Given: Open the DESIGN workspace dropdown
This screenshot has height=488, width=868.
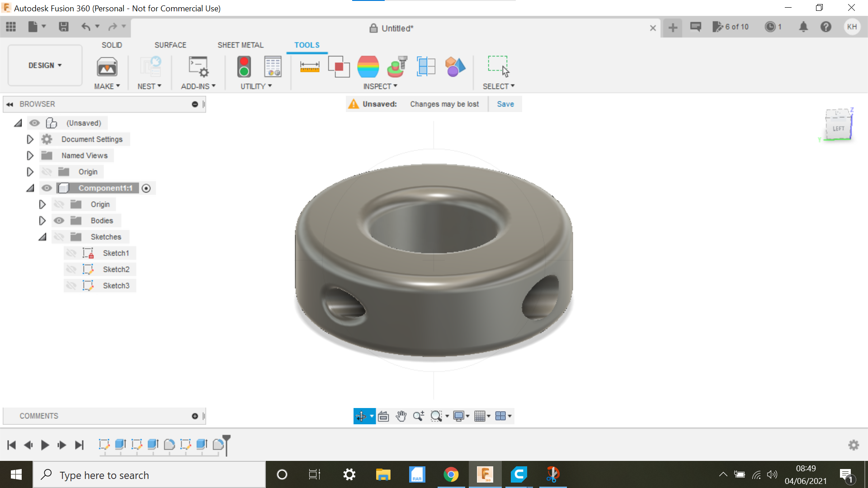Looking at the screenshot, I should point(44,65).
